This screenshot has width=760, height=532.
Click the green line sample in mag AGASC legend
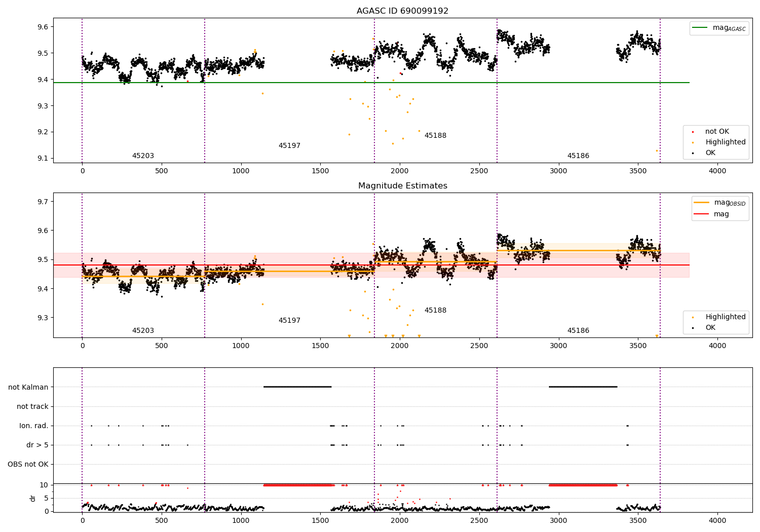(x=700, y=28)
